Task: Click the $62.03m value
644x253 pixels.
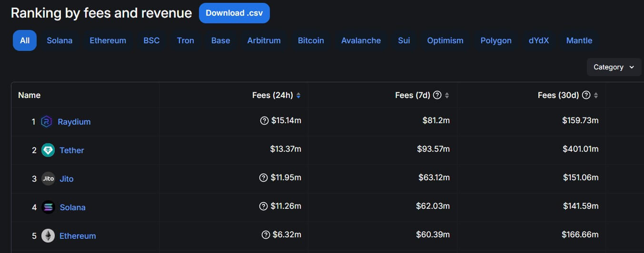Action: 434,206
